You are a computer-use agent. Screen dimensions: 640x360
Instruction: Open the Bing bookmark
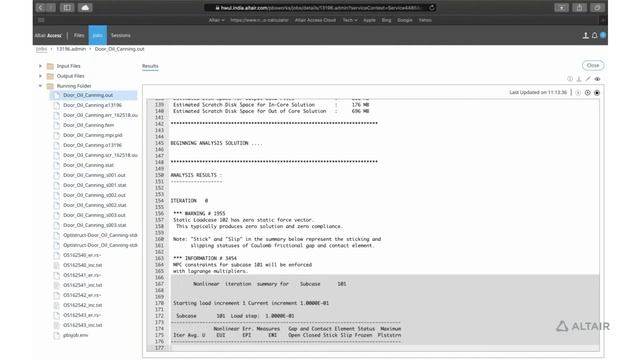pyautogui.click(x=386, y=20)
